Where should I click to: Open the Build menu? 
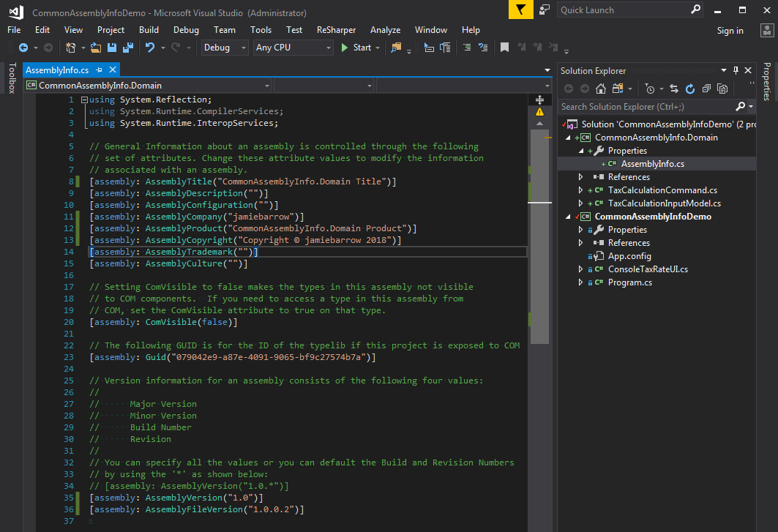click(149, 30)
